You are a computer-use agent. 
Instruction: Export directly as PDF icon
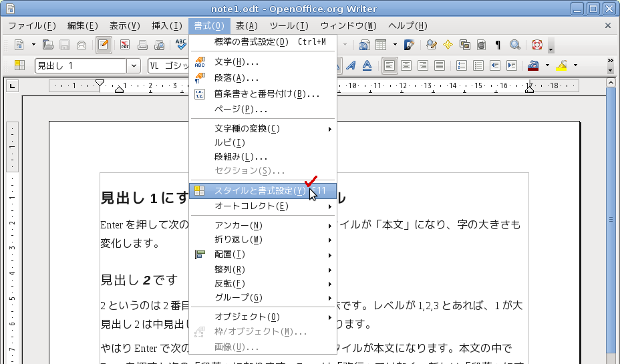125,45
